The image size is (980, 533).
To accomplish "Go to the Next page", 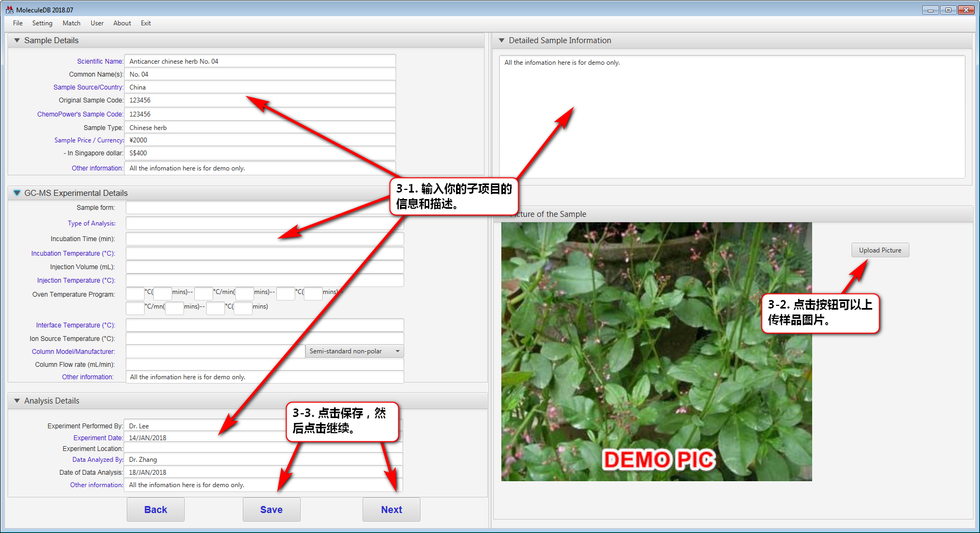I will [391, 510].
